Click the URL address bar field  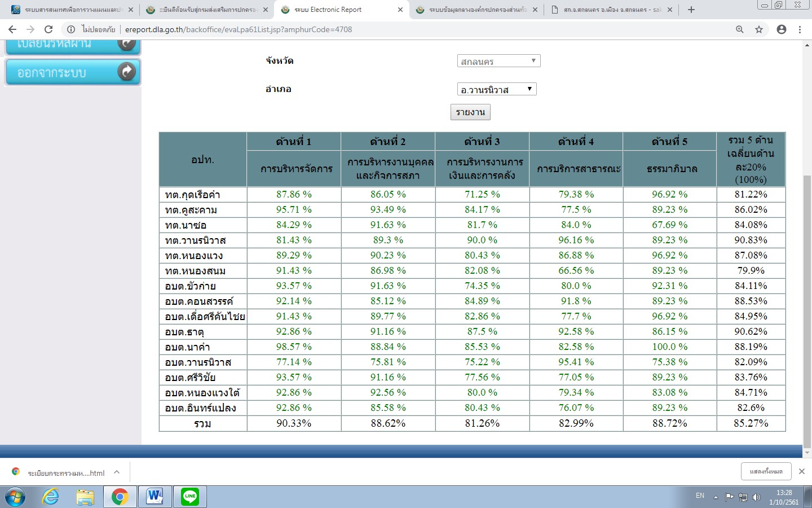(395, 29)
